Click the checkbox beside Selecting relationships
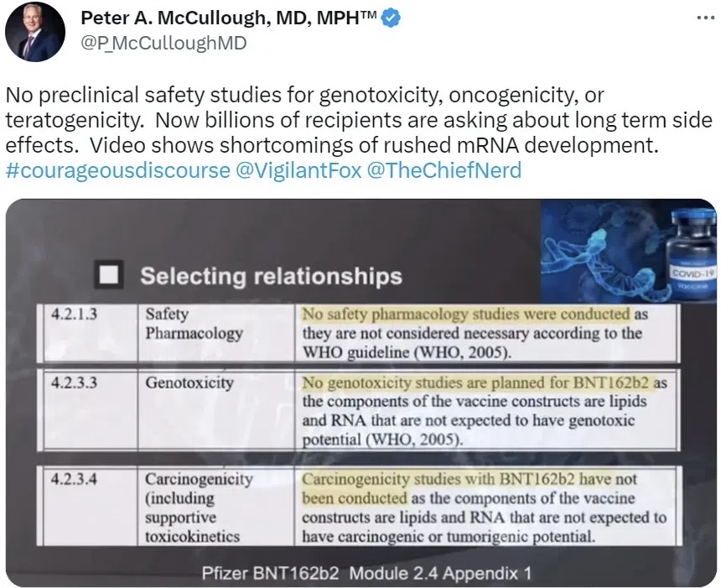The height and width of the screenshot is (588, 721). click(108, 274)
